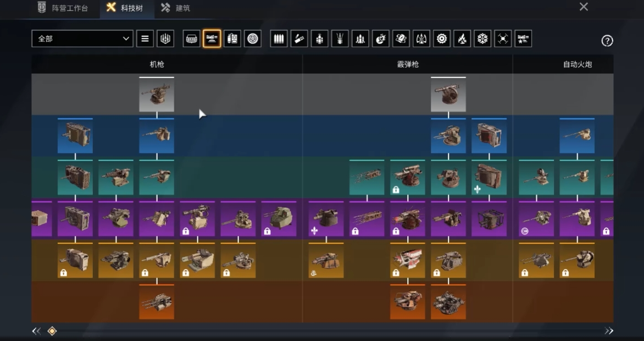Select the flame weapon filter icon
644x341 pixels.
[x=462, y=38]
